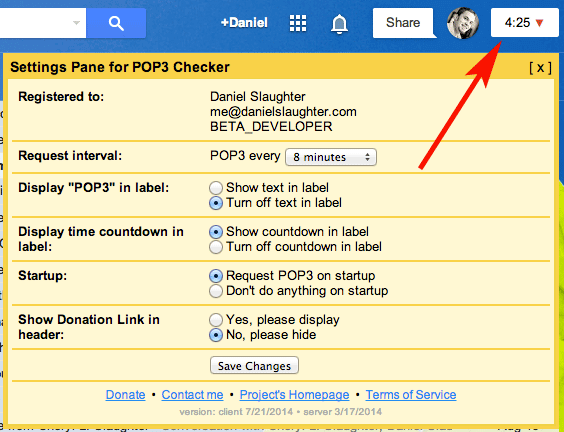Expand the search options arrow
This screenshot has width=564, height=432.
pyautogui.click(x=76, y=23)
